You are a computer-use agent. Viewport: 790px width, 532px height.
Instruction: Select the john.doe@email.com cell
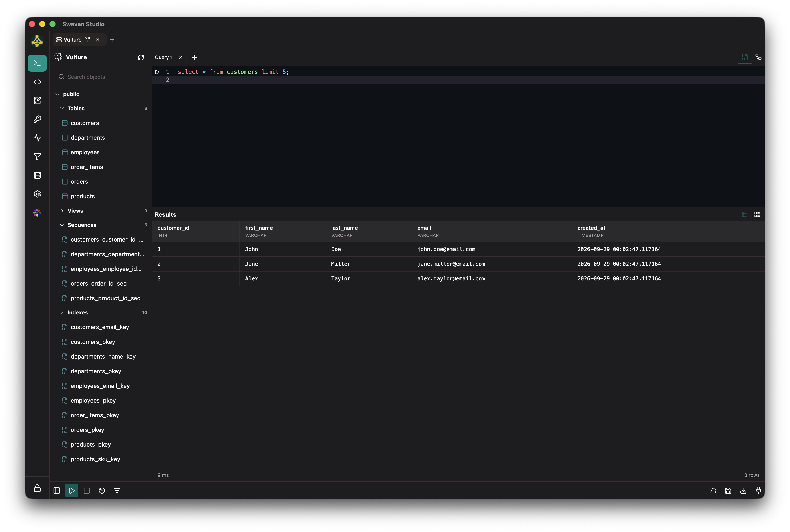coord(492,249)
